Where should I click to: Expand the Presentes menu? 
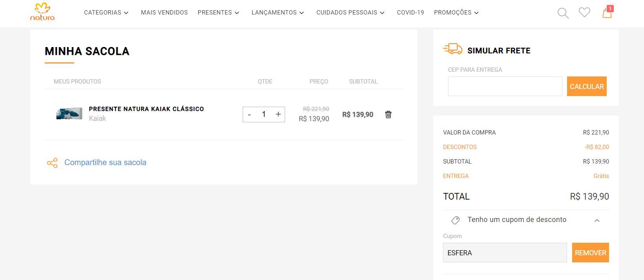click(218, 13)
